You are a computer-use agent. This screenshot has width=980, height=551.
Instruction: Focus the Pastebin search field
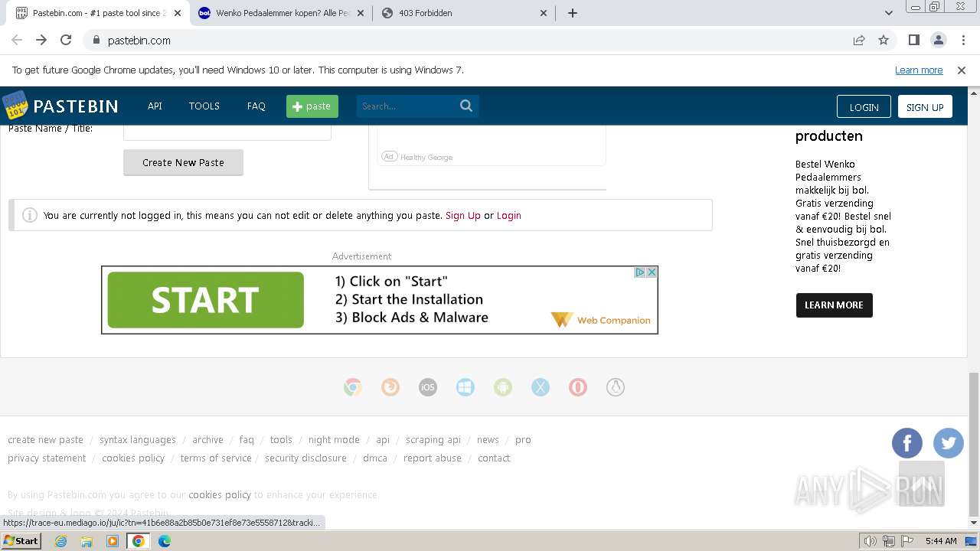tap(407, 106)
